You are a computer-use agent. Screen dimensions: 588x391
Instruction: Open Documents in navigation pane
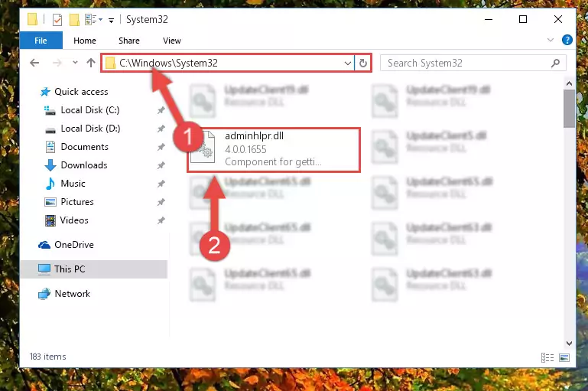pyautogui.click(x=77, y=147)
